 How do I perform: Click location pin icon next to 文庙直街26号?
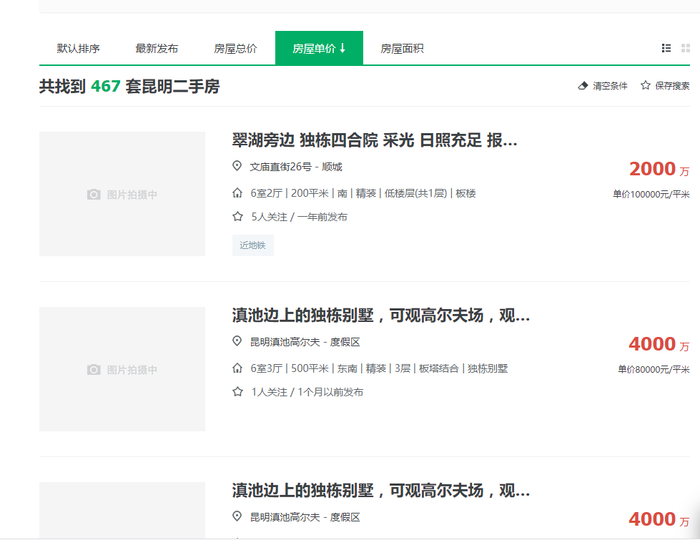(237, 166)
